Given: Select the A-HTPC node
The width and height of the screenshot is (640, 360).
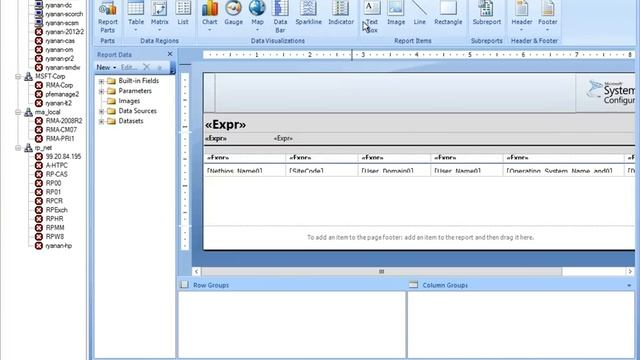Looking at the screenshot, I should [56, 165].
